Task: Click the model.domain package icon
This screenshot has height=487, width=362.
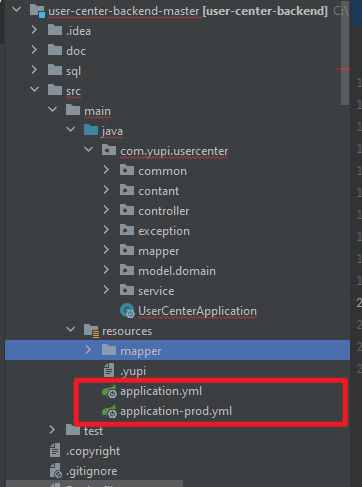Action: 127,270
